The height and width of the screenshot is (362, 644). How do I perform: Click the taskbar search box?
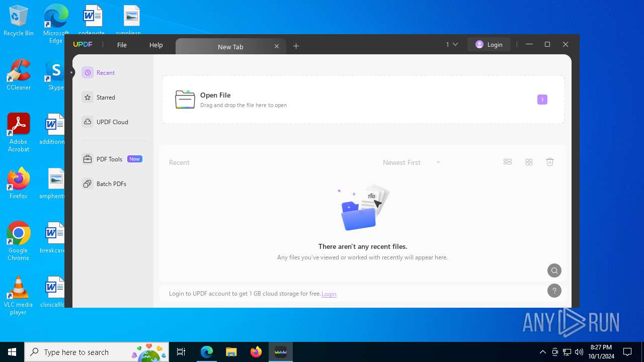pyautogui.click(x=98, y=352)
